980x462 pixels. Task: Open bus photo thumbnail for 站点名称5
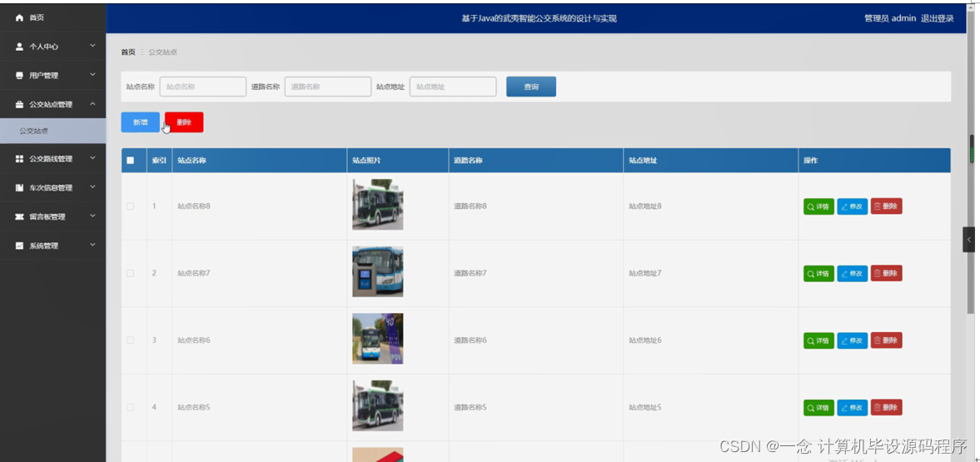click(377, 405)
